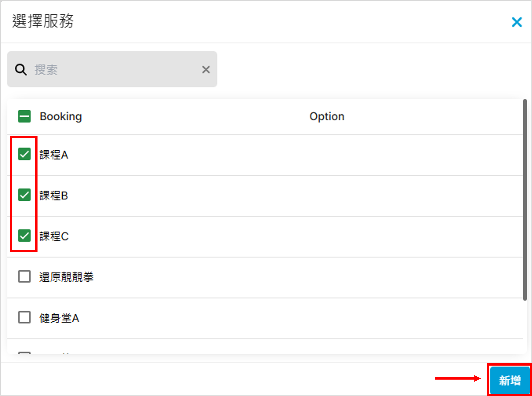The height and width of the screenshot is (396, 532).
Task: Select the 課程A row label
Action: 54,155
